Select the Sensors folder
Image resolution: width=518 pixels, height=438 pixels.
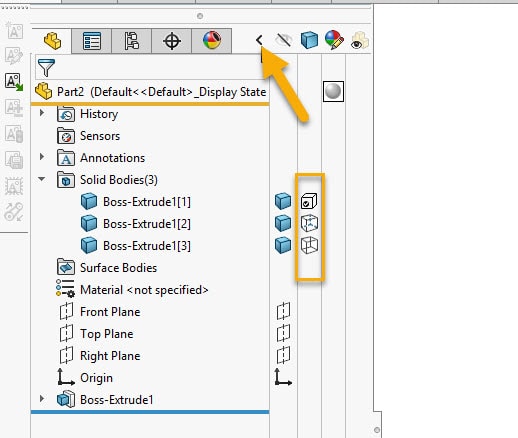coord(100,136)
